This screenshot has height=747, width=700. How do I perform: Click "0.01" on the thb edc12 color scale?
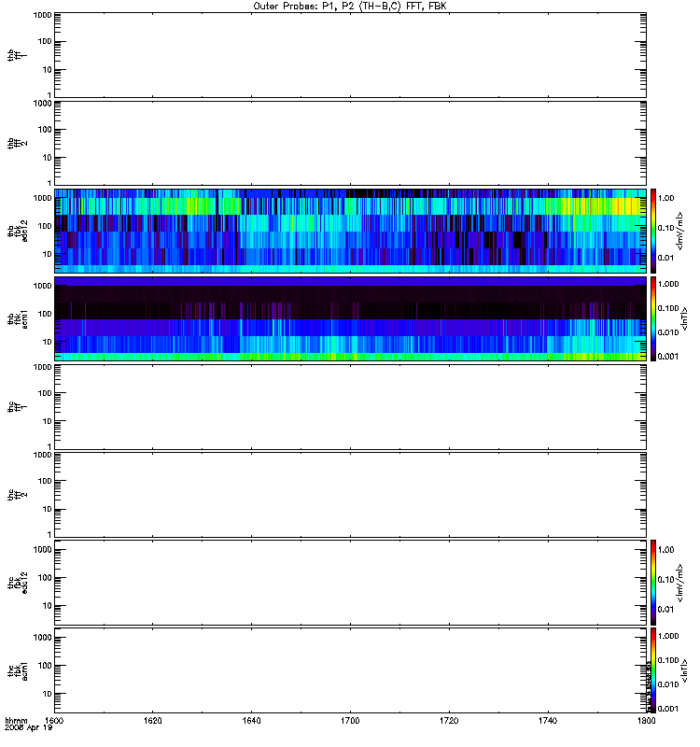(665, 258)
